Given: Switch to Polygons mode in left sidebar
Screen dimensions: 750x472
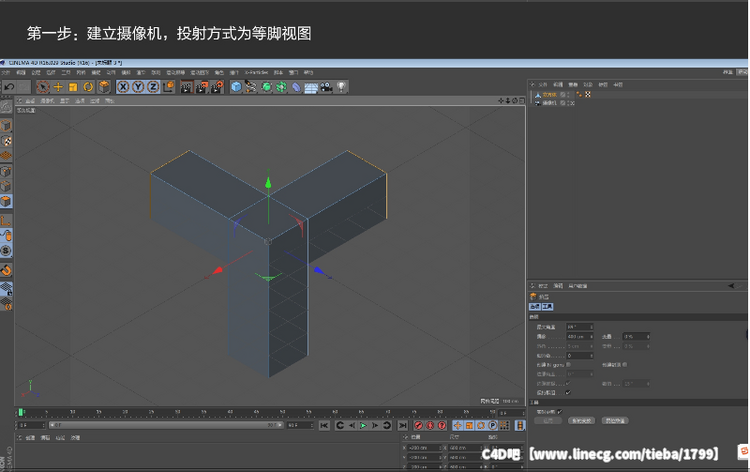Looking at the screenshot, I should [x=6, y=201].
